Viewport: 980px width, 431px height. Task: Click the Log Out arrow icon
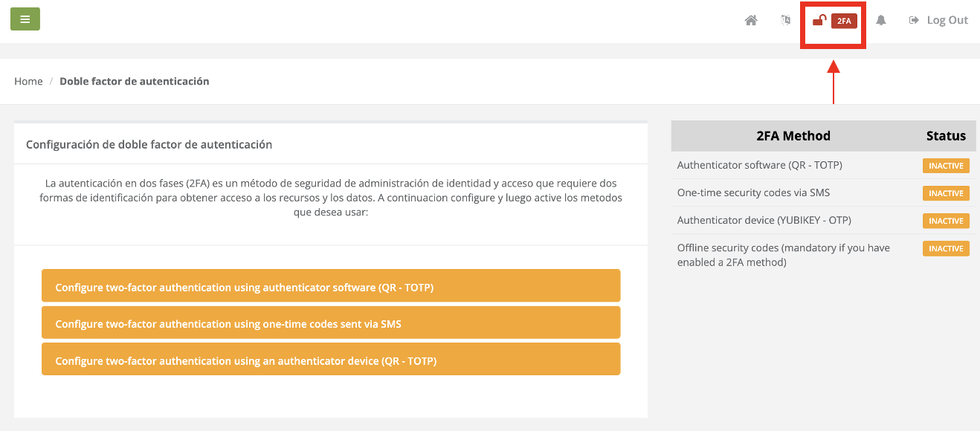point(915,21)
